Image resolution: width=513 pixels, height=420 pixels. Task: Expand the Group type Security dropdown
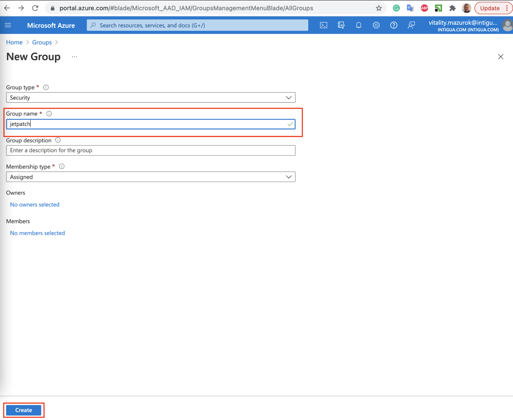(x=151, y=97)
